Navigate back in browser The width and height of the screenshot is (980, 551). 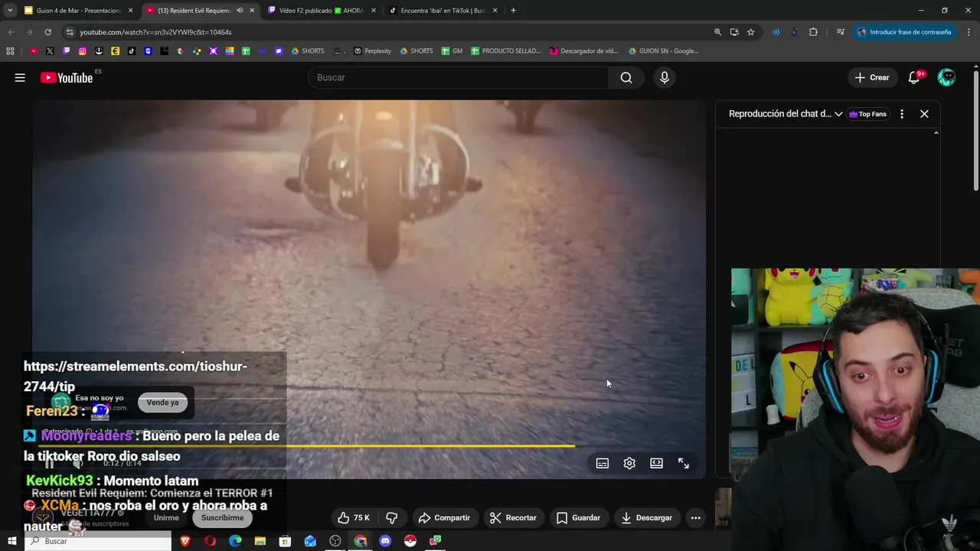tap(11, 32)
